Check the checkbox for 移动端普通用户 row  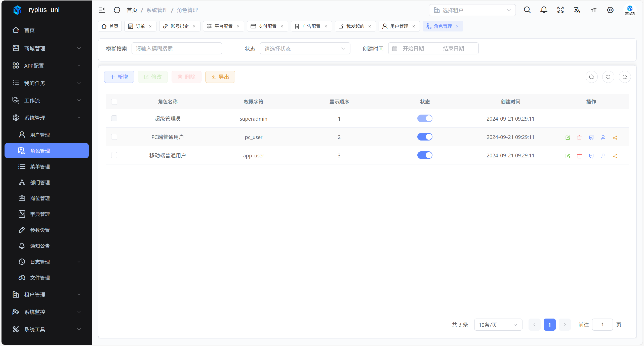pyautogui.click(x=114, y=155)
